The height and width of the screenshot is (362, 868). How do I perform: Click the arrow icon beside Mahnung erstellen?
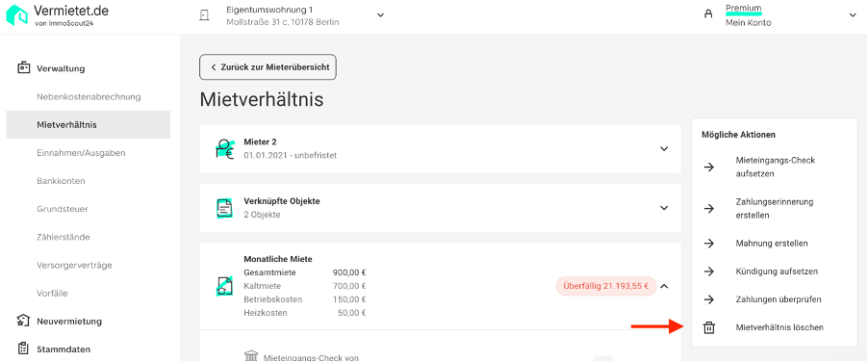[708, 244]
